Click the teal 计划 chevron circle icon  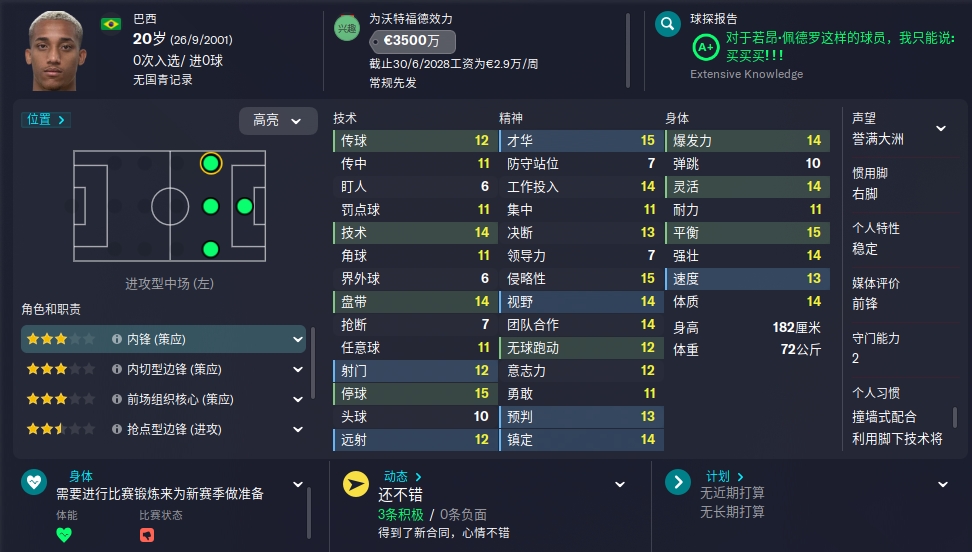[x=678, y=482]
